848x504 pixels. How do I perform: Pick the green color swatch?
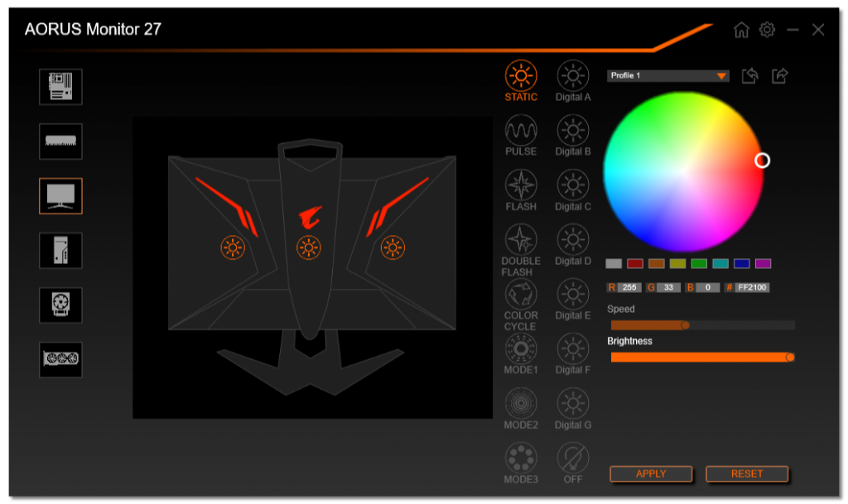pyautogui.click(x=699, y=264)
